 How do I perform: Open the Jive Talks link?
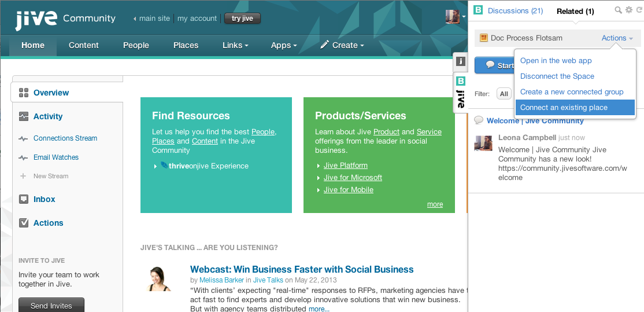[268, 280]
